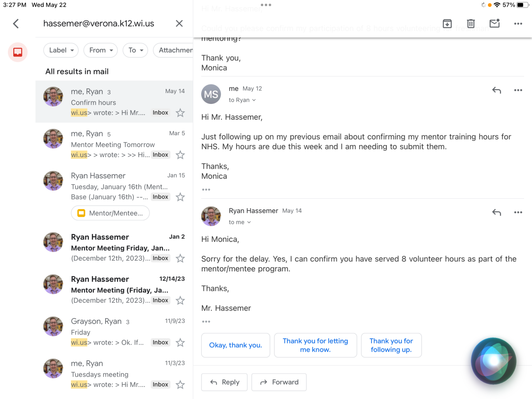Image resolution: width=532 pixels, height=399 pixels.
Task: Tap the Forward button
Action: 279,382
